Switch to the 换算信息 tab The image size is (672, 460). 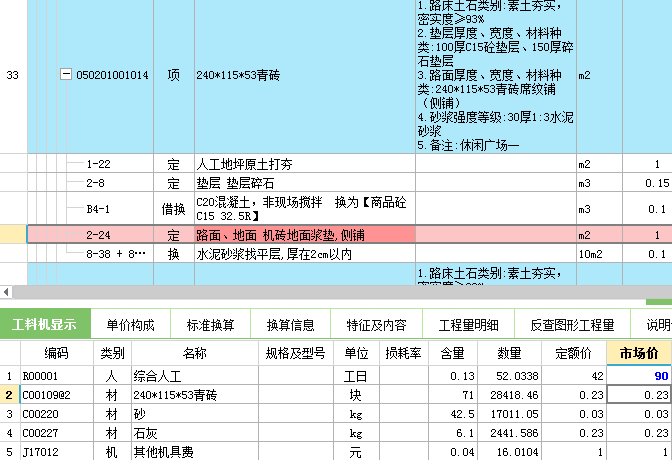click(x=290, y=325)
